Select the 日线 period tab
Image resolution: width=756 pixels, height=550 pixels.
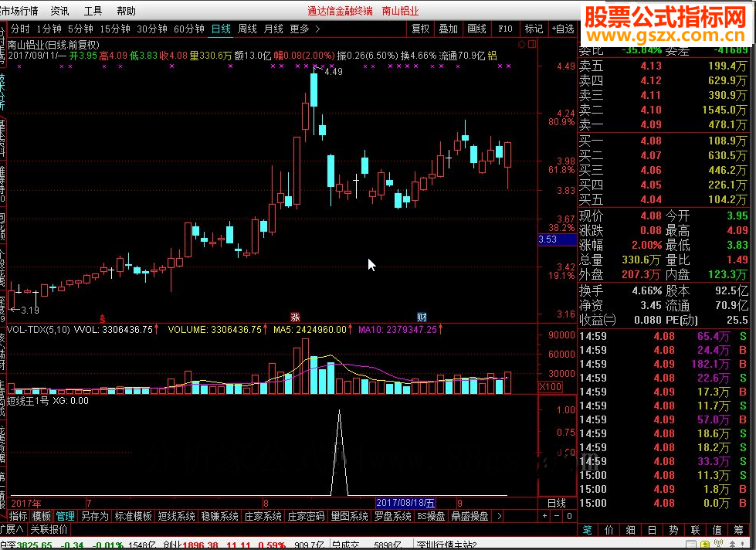pyautogui.click(x=222, y=29)
